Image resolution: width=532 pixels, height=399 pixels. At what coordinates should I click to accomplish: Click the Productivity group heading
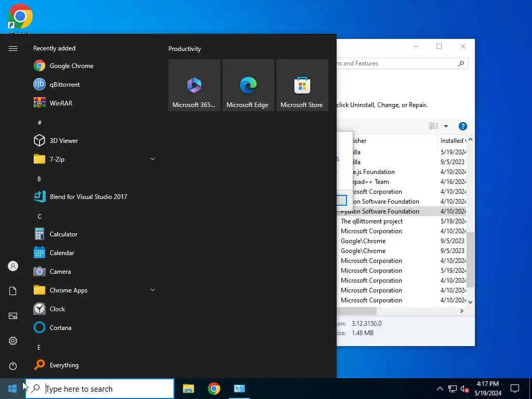(184, 49)
